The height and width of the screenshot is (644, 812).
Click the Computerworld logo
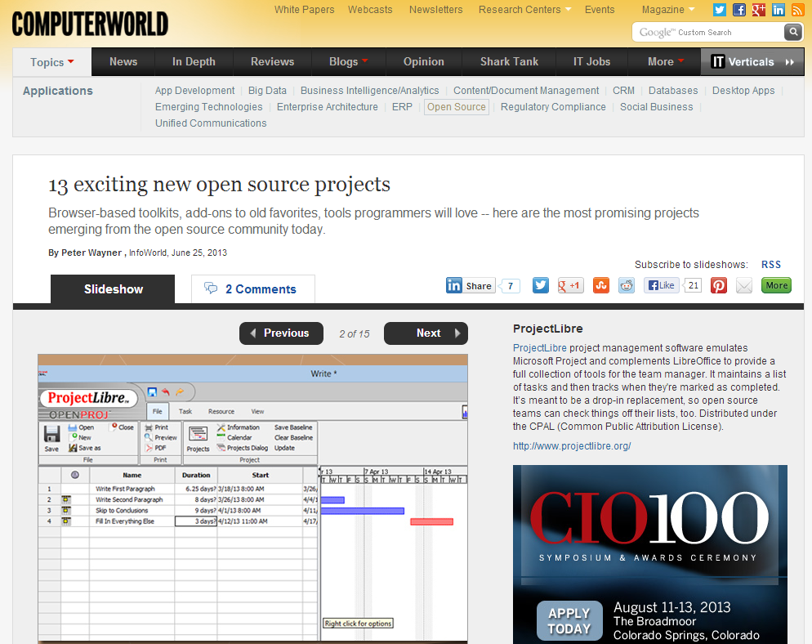pos(90,24)
